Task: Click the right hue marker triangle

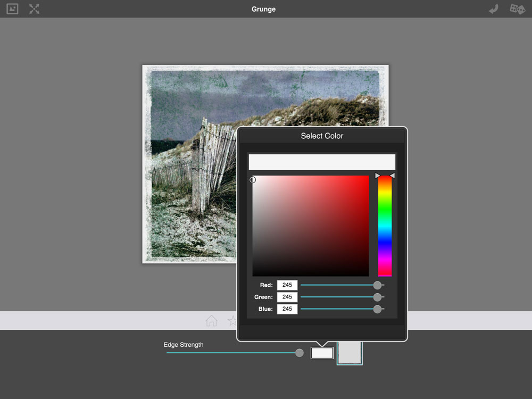Action: click(392, 176)
